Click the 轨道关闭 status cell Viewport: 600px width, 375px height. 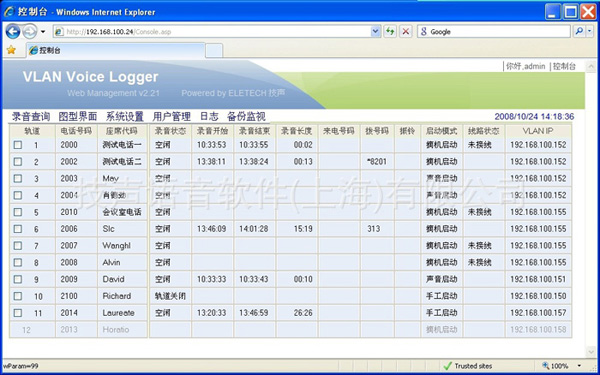coord(170,296)
